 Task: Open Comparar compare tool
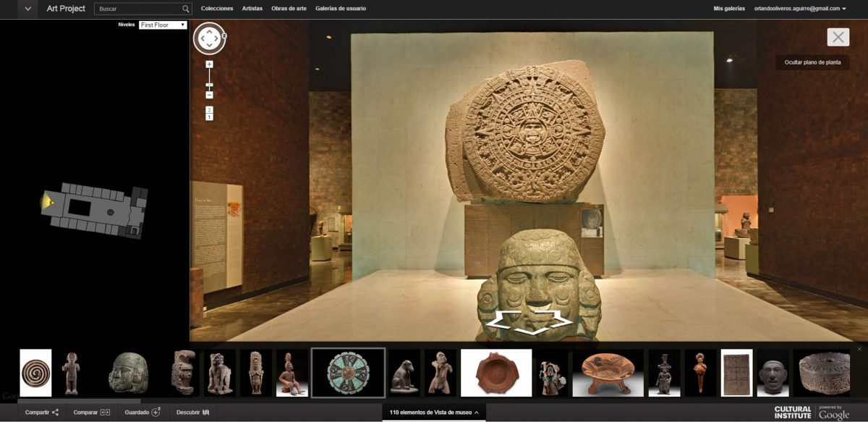(x=91, y=413)
